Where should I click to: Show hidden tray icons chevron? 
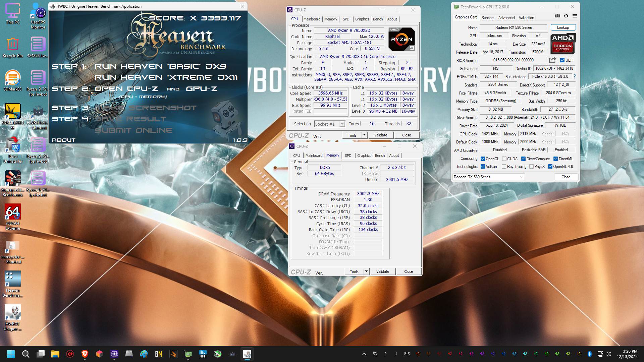[x=364, y=354]
